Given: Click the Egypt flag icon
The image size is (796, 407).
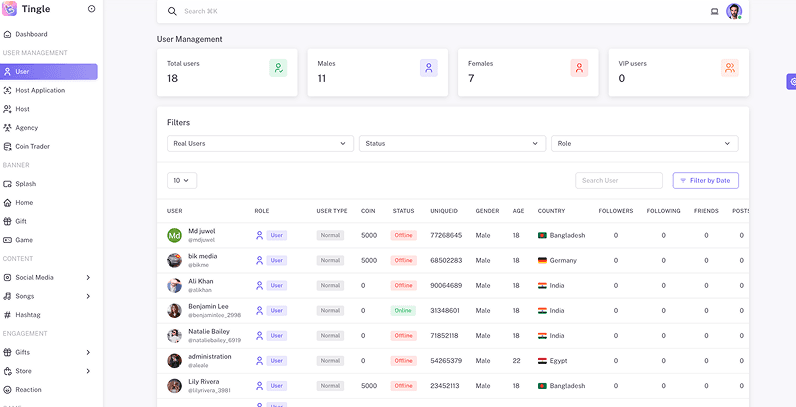Looking at the screenshot, I should [x=542, y=361].
